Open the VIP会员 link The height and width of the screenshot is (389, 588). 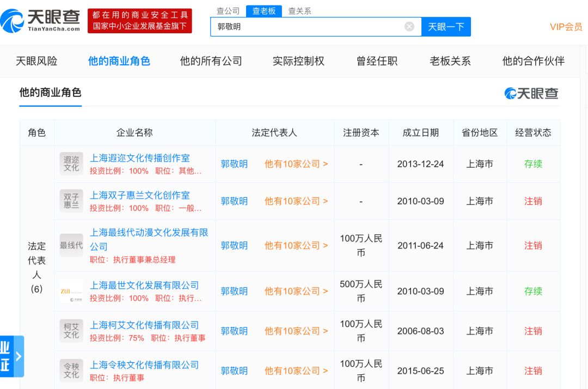pos(566,27)
